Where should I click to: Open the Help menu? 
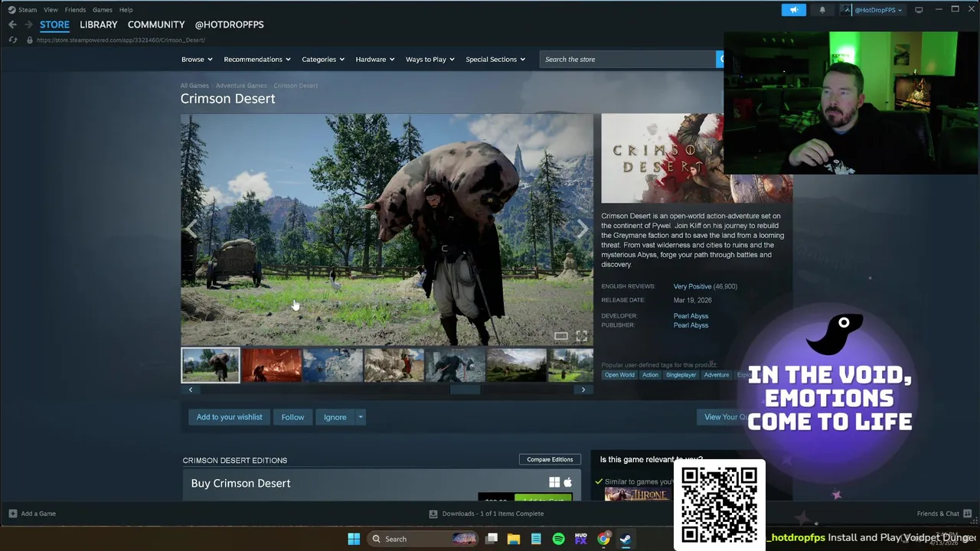pos(126,10)
